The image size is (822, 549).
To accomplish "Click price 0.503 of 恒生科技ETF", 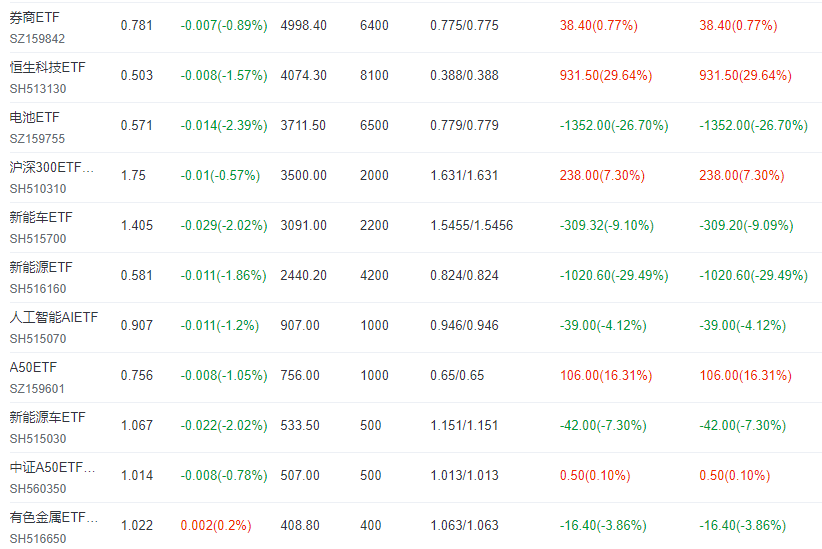I will [137, 76].
